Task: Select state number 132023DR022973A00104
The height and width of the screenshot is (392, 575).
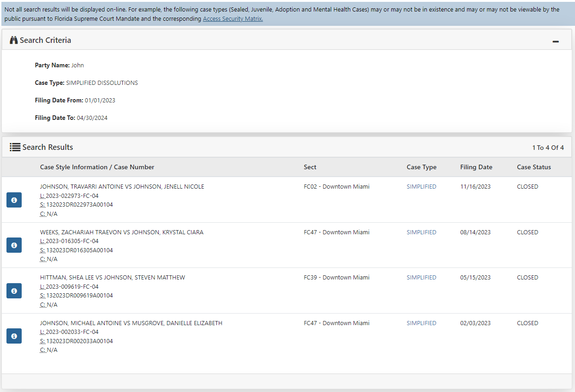Action: [x=79, y=205]
